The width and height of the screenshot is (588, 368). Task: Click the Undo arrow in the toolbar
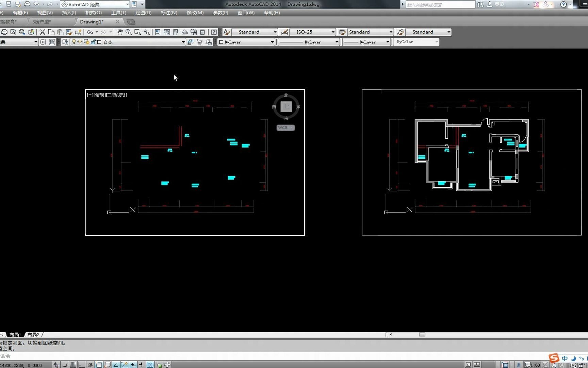point(89,32)
